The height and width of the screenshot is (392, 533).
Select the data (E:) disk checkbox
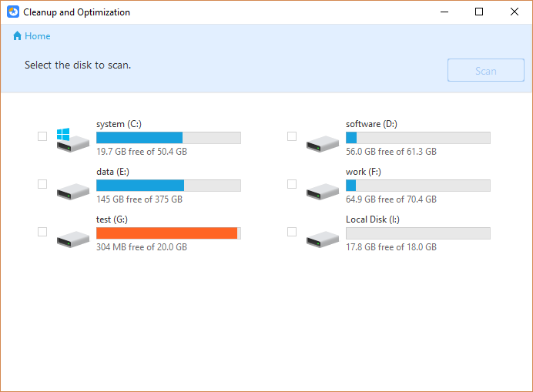42,184
